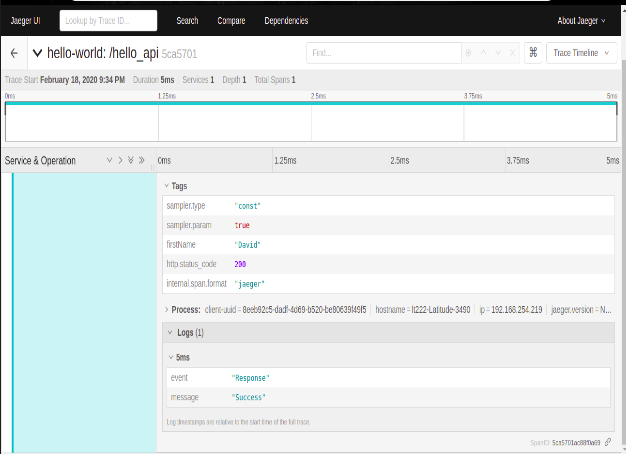Collapse the 5ms log entry
This screenshot has height=454, width=626.
(x=179, y=357)
